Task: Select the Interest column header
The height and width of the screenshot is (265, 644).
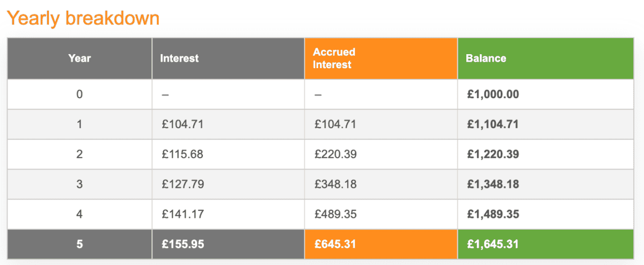Action: pos(179,58)
